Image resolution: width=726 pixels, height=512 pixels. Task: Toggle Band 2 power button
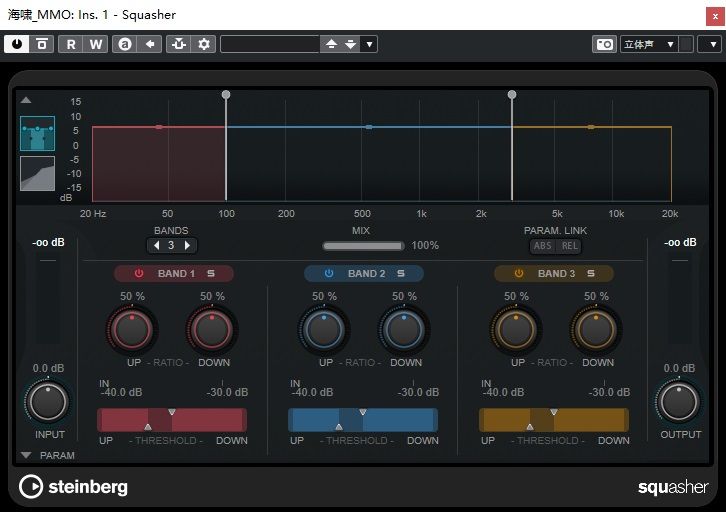click(x=329, y=274)
